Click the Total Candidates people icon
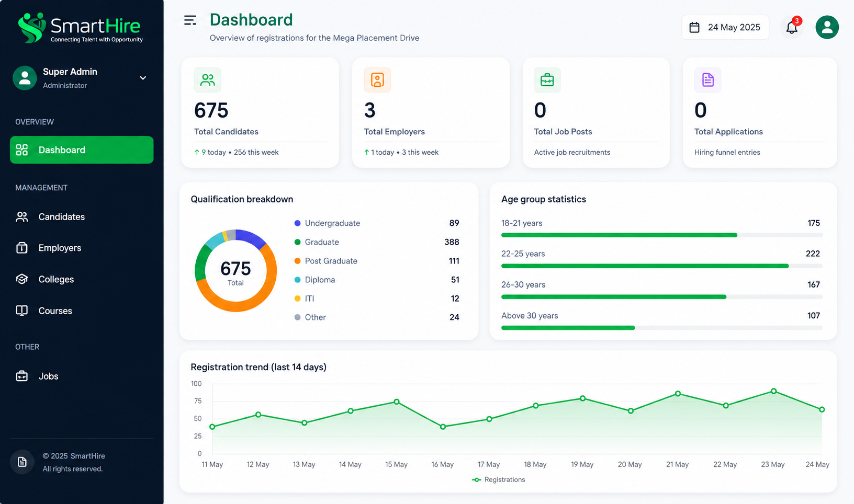854x504 pixels. coord(208,80)
